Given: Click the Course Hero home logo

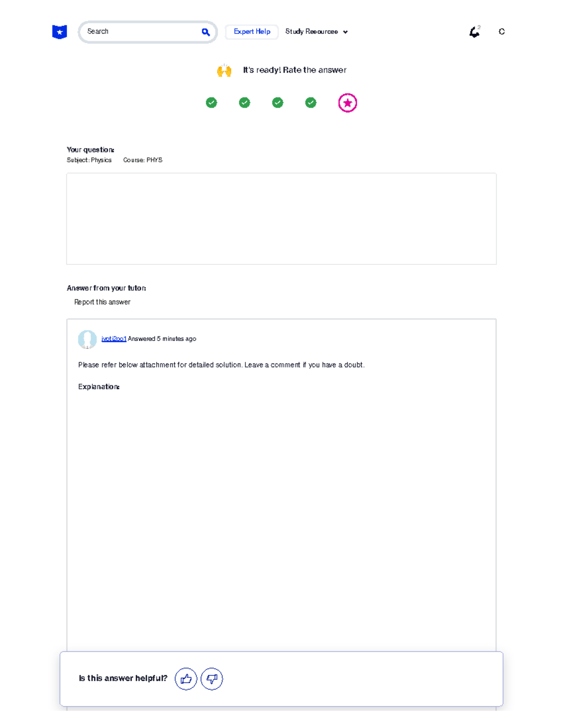Looking at the screenshot, I should tap(60, 32).
